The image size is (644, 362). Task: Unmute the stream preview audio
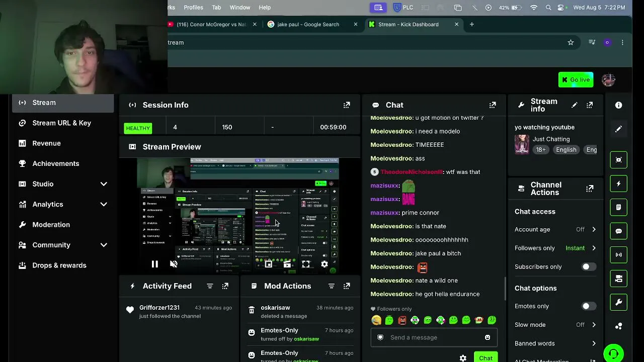[174, 264]
